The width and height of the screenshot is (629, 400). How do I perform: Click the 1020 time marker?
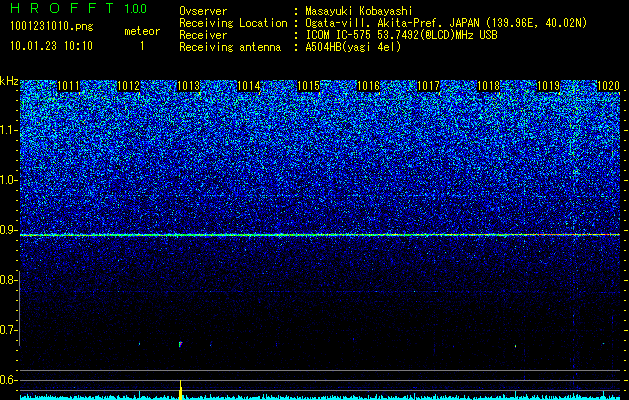click(609, 86)
